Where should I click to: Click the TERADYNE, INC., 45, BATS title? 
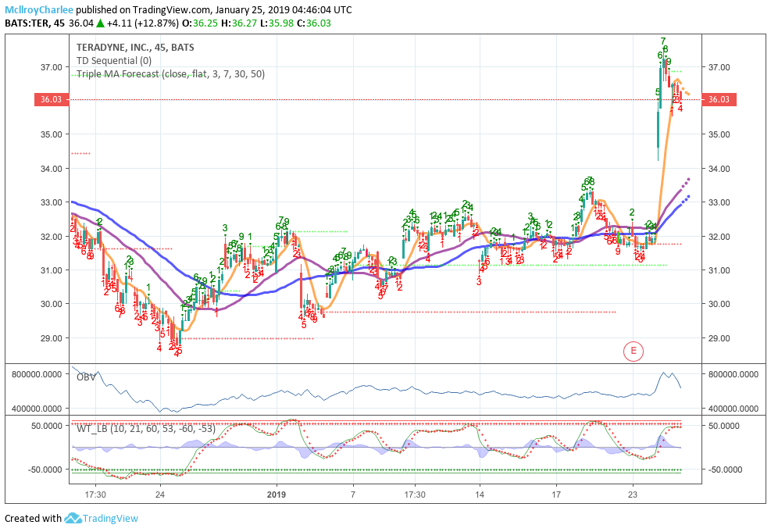click(x=135, y=48)
